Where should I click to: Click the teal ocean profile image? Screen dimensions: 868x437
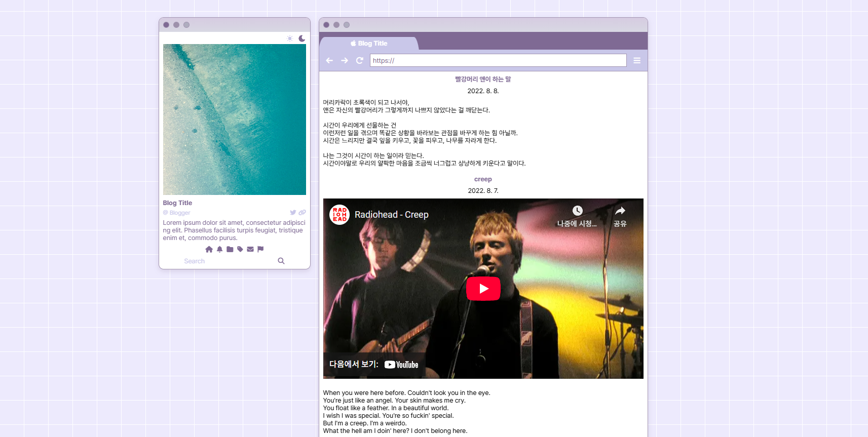pyautogui.click(x=235, y=120)
